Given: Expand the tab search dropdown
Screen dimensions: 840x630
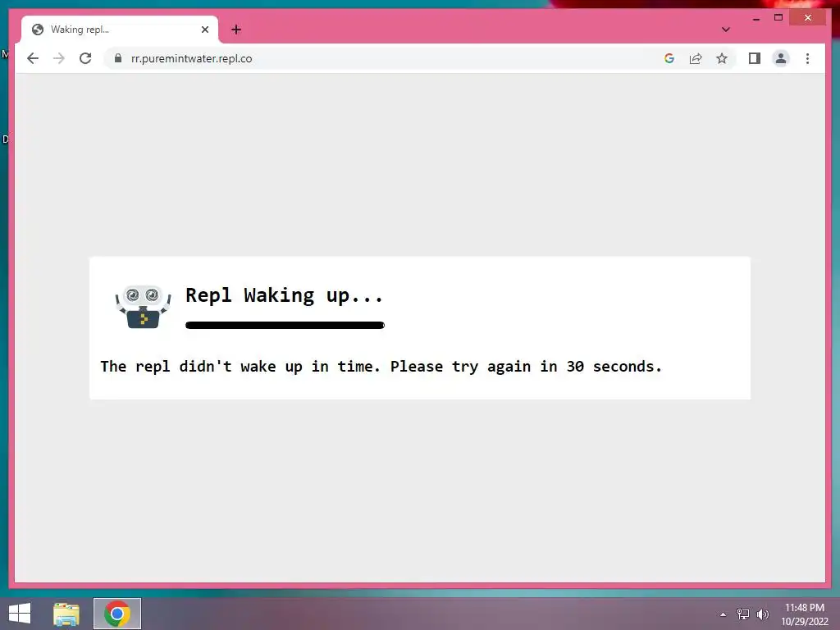Looking at the screenshot, I should coord(725,30).
